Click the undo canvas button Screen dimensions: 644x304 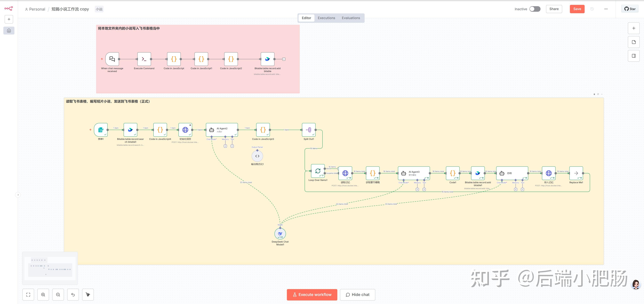[73, 294]
